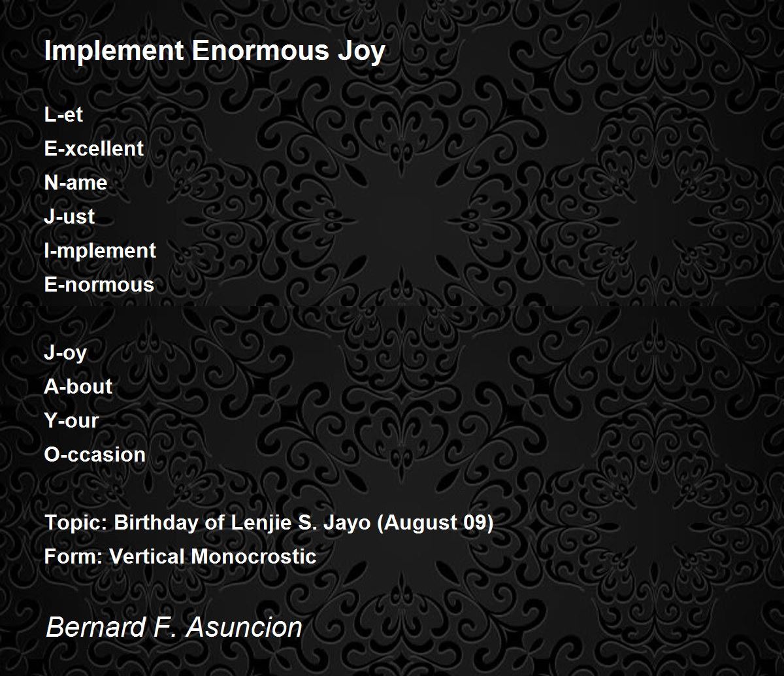Click the word E-xcellent
Viewport: 784px width, 676px height.
(x=94, y=148)
